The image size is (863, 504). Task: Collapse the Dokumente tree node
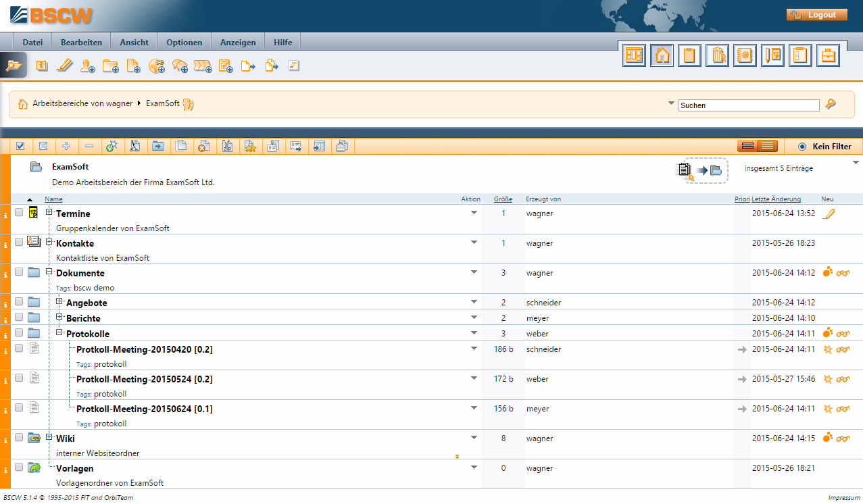click(x=49, y=272)
